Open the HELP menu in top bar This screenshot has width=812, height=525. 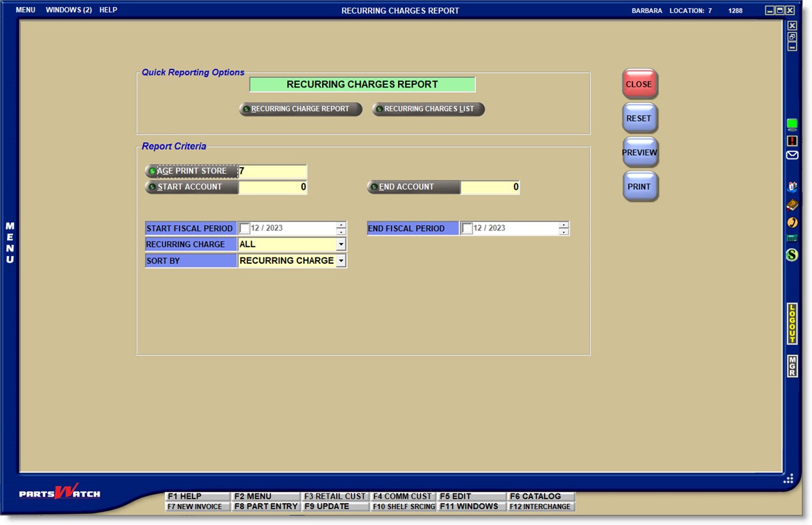[108, 10]
